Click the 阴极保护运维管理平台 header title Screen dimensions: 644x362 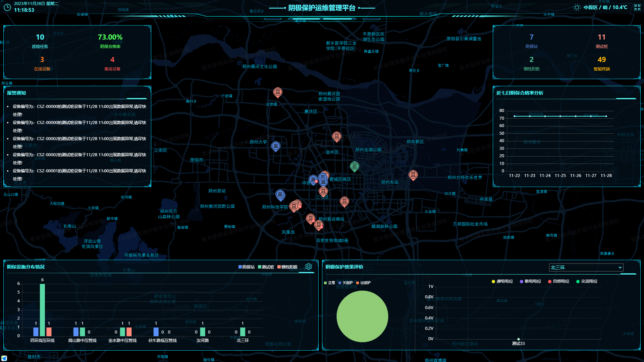(x=322, y=8)
